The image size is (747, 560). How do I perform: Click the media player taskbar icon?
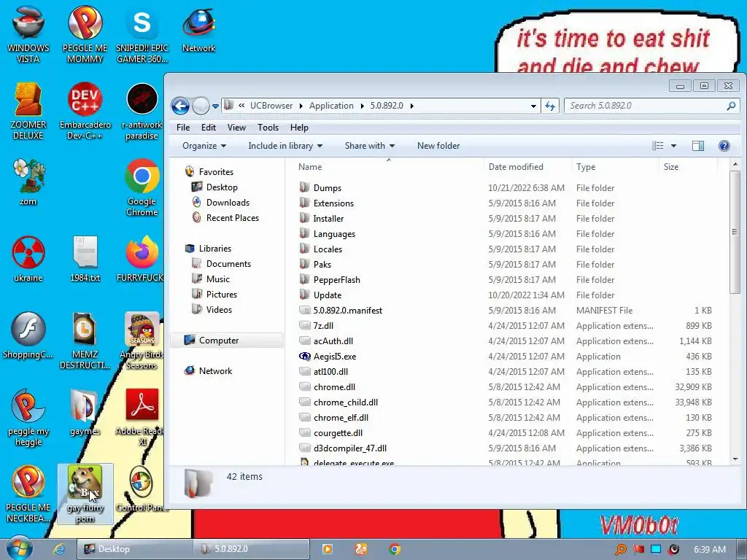click(x=328, y=549)
